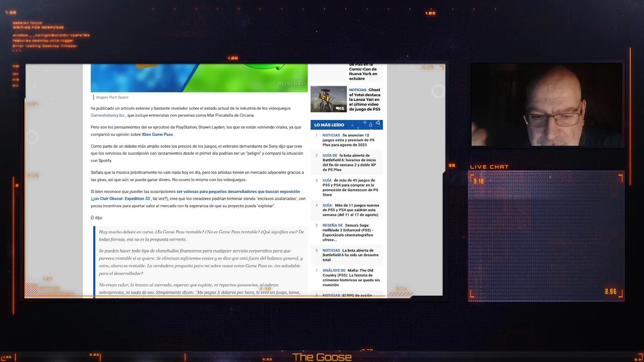Click the streamer webcam feed
This screenshot has height=362, width=644.
click(x=547, y=105)
